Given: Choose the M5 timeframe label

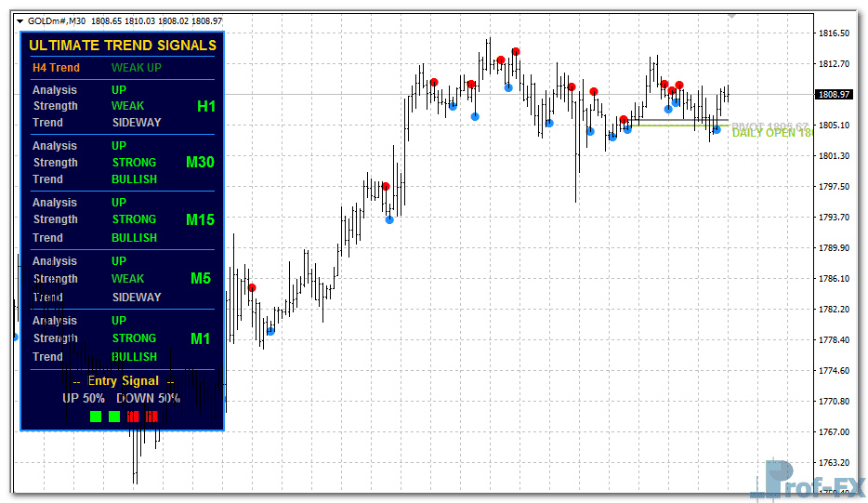Looking at the screenshot, I should coord(202,279).
